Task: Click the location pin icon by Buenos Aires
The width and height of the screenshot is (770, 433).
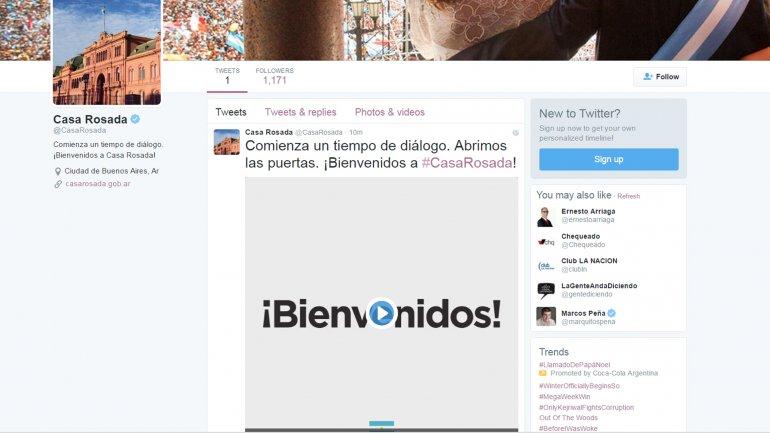Action: coord(58,171)
